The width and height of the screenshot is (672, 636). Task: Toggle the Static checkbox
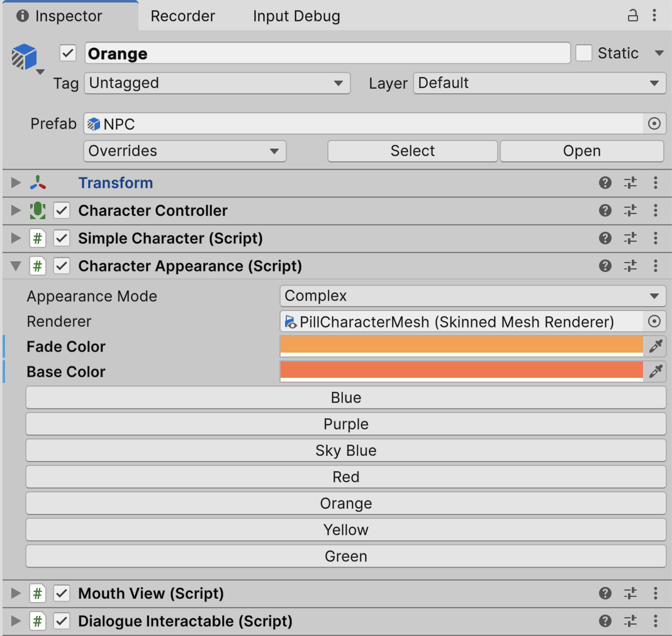coord(584,54)
